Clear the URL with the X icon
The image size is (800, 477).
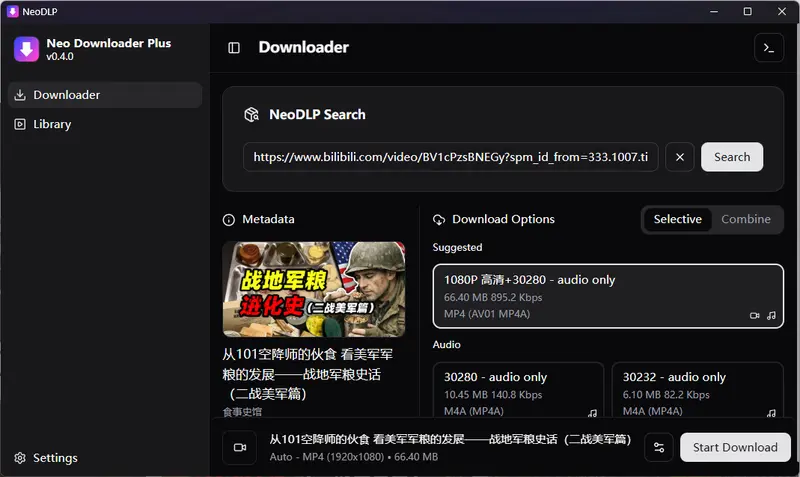tap(679, 157)
